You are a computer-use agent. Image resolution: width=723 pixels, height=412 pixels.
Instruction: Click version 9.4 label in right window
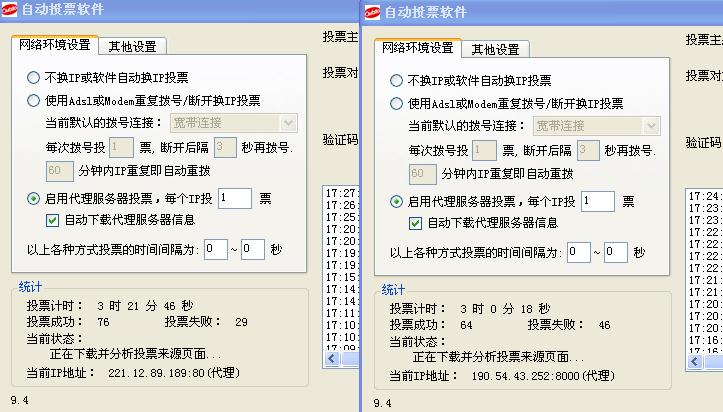(382, 404)
